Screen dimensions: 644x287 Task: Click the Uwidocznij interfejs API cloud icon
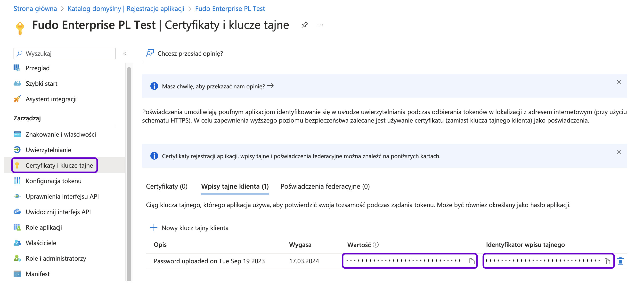point(17,212)
